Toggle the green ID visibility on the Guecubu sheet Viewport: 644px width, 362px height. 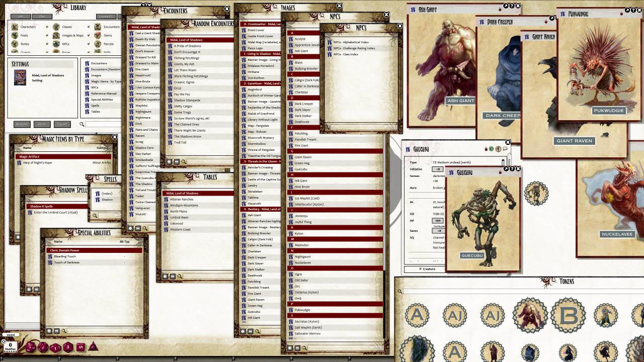pyautogui.click(x=491, y=149)
